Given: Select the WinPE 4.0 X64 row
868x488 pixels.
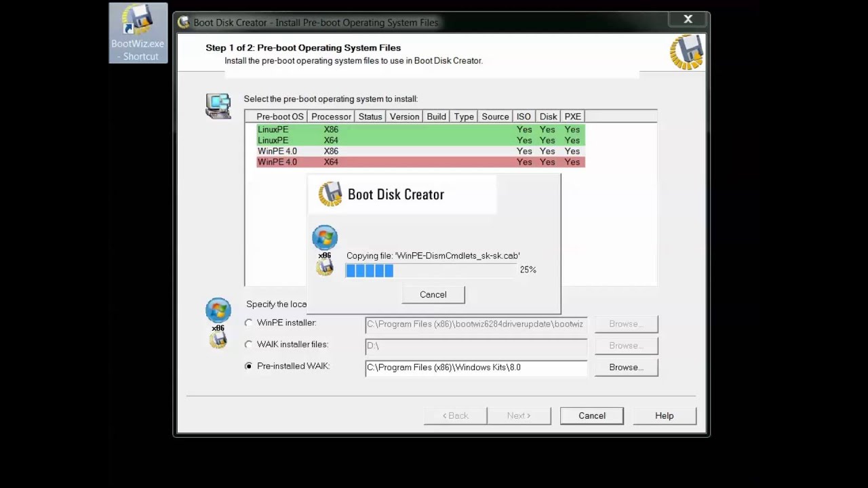Looking at the screenshot, I should (x=420, y=162).
